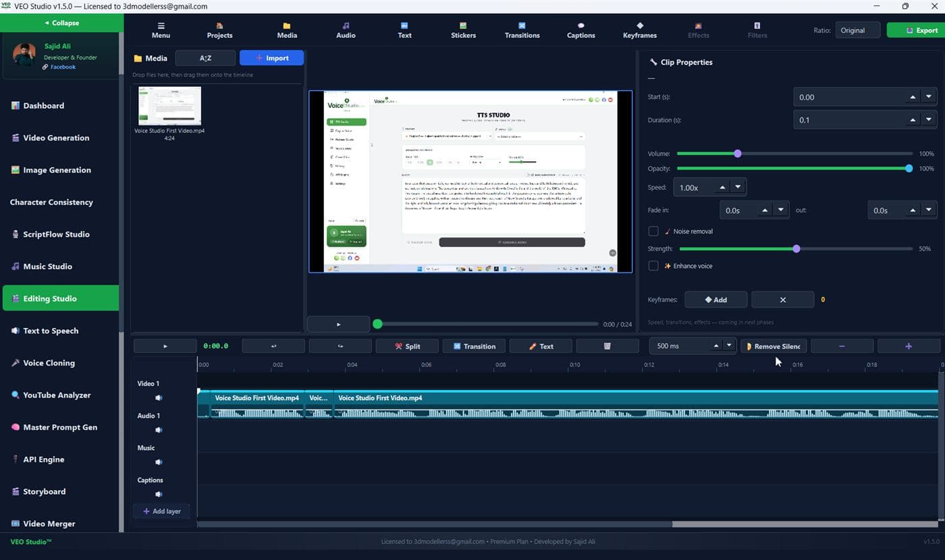Decrease the 500 ms silence threshold

tap(729, 346)
